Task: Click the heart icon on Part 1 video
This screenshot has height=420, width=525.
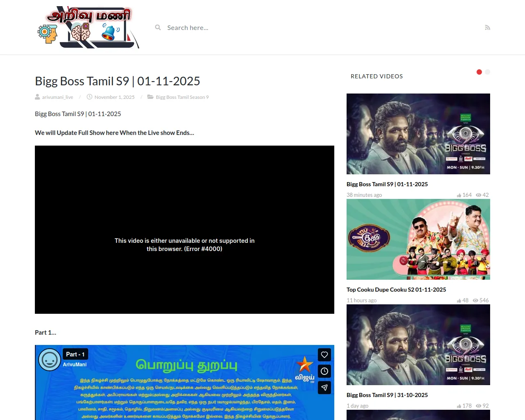Action: pyautogui.click(x=324, y=355)
